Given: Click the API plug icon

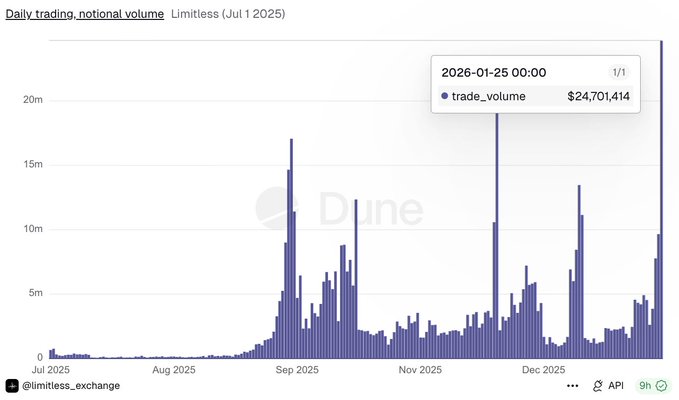Looking at the screenshot, I should click(x=598, y=385).
